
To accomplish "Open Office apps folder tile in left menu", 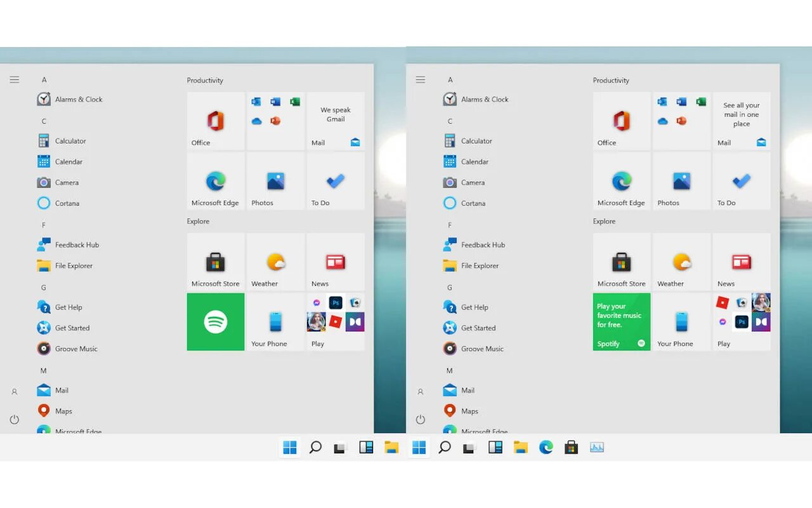I will (x=275, y=121).
